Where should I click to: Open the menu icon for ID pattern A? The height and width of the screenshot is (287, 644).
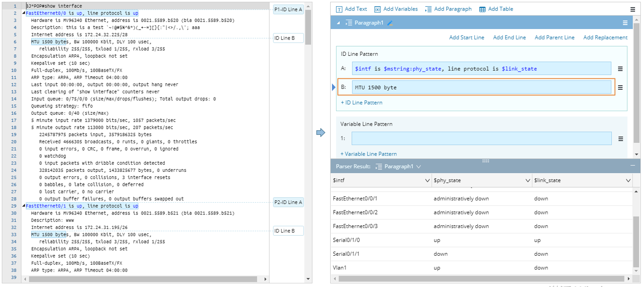(620, 69)
